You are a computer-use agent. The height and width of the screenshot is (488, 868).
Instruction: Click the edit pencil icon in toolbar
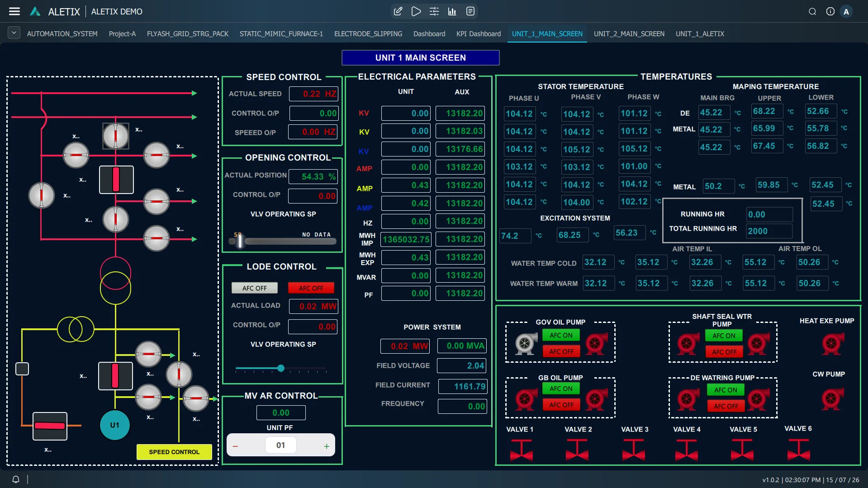(x=398, y=11)
